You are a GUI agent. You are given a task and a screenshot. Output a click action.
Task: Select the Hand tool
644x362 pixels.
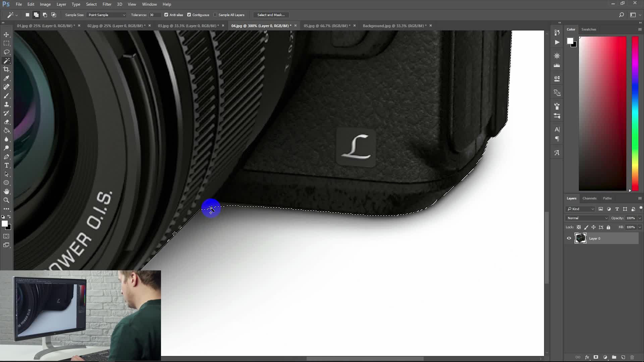pos(6,191)
